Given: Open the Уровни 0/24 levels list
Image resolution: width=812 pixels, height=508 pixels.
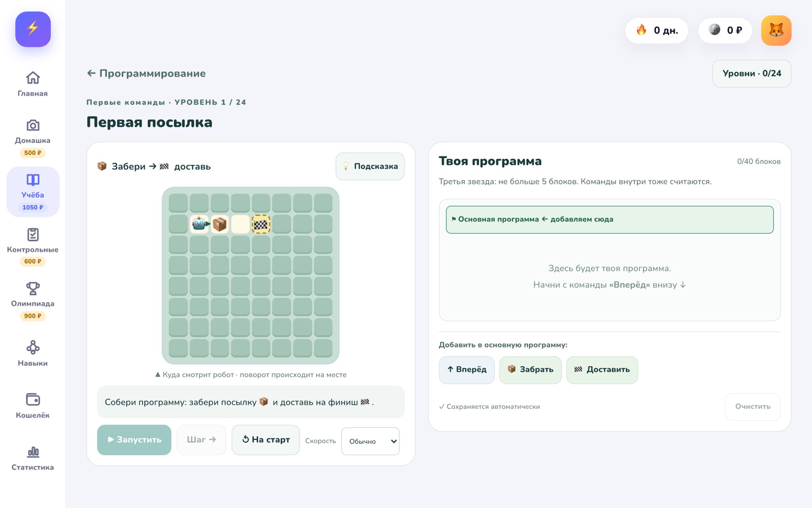Looking at the screenshot, I should click(x=752, y=74).
